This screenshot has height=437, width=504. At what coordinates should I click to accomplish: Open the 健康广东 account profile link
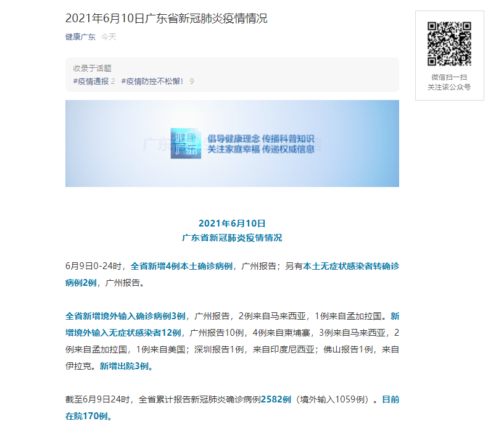coord(80,37)
